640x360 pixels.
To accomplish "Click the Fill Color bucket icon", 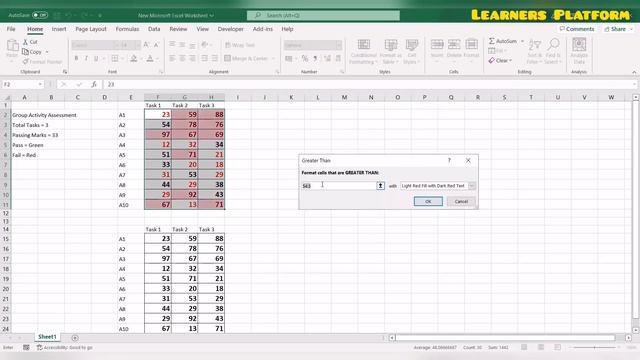I will 133,59.
